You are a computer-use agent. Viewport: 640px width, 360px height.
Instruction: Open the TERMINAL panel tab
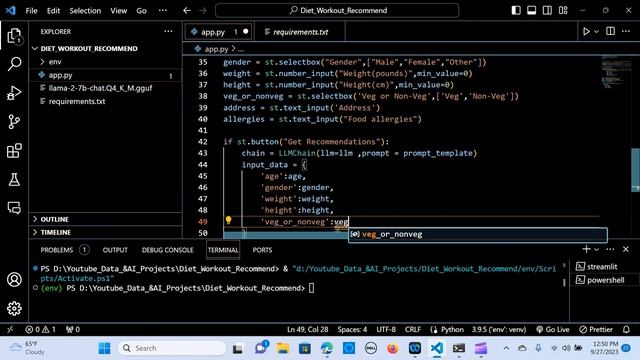223,250
